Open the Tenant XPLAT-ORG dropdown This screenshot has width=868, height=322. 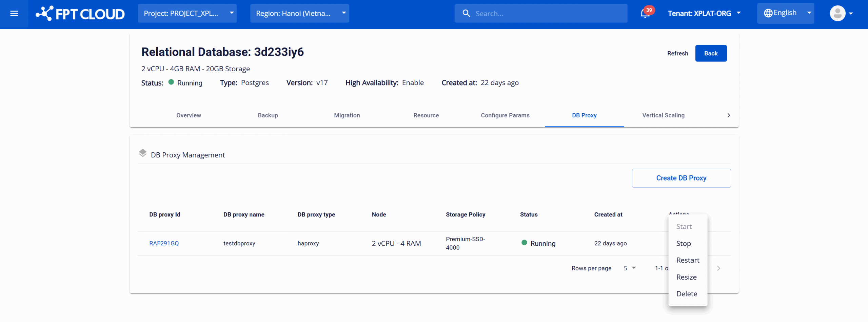(x=704, y=14)
